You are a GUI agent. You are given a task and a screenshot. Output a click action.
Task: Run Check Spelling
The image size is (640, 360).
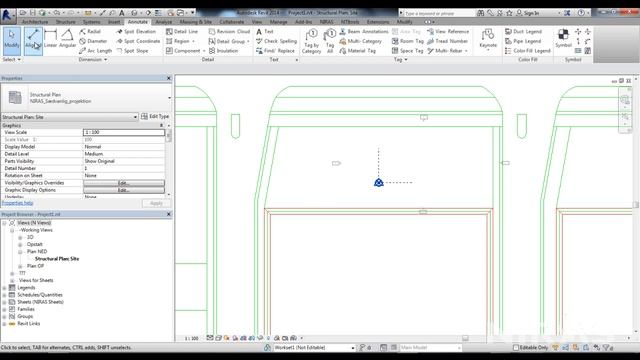point(276,41)
